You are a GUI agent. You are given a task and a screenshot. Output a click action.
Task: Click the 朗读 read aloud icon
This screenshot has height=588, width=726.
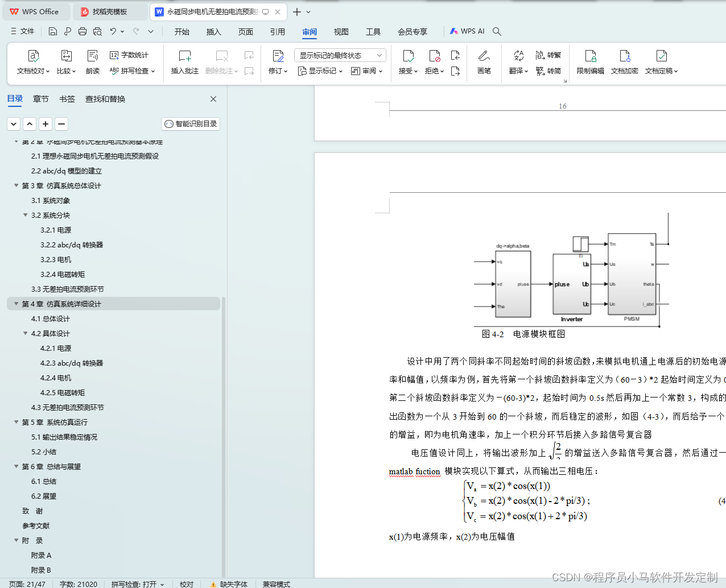(x=93, y=56)
